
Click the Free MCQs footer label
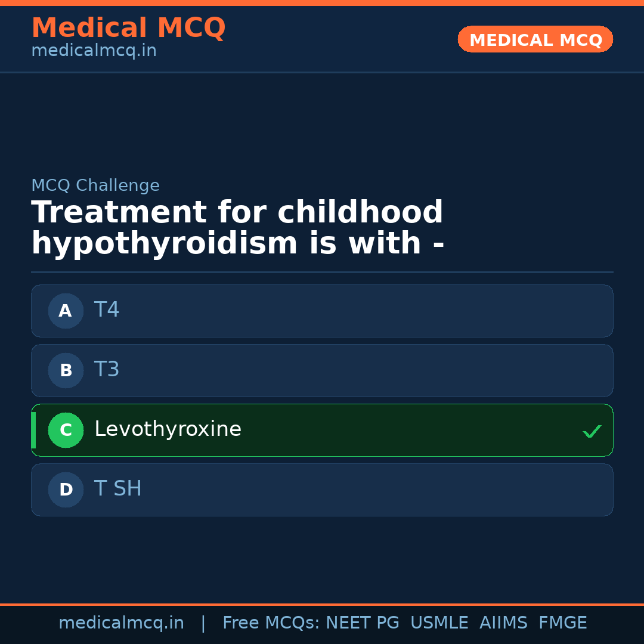click(x=271, y=623)
